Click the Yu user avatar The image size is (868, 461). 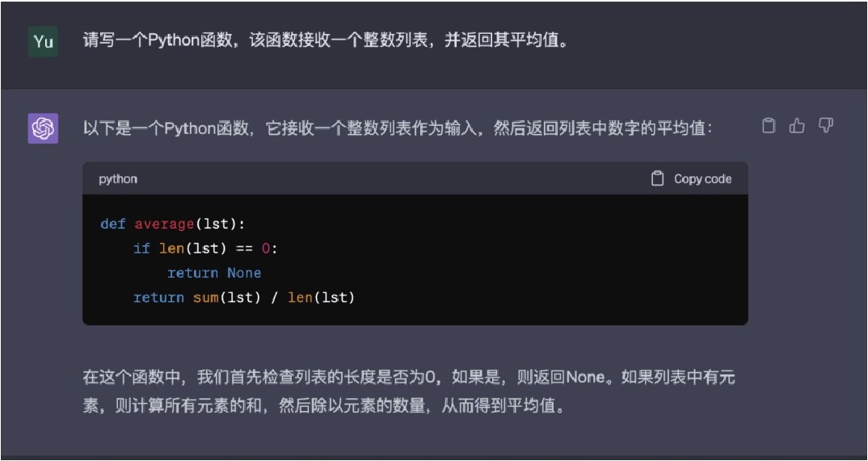click(43, 41)
